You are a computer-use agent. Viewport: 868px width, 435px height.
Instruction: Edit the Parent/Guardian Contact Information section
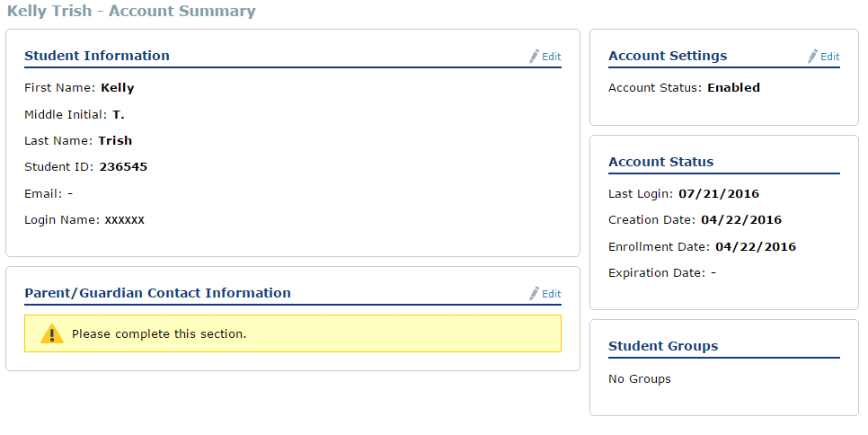point(551,294)
